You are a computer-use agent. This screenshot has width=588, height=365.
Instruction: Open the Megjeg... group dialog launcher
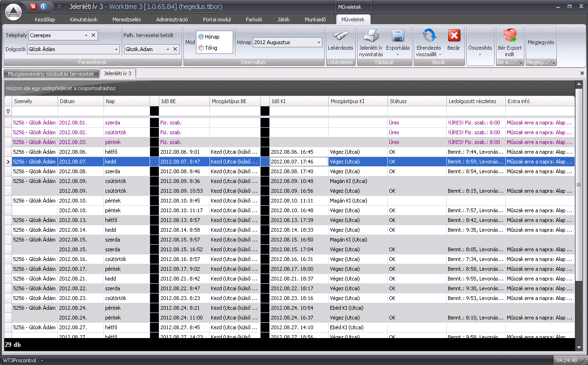553,62
